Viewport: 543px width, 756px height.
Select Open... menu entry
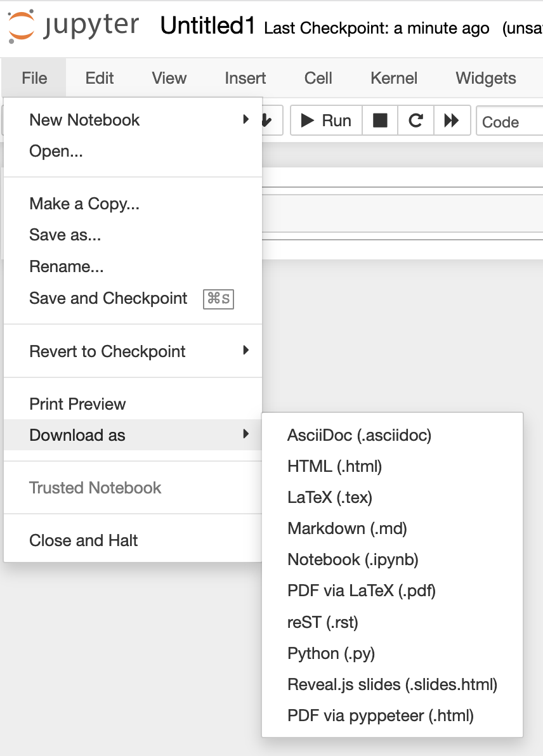(x=133, y=151)
